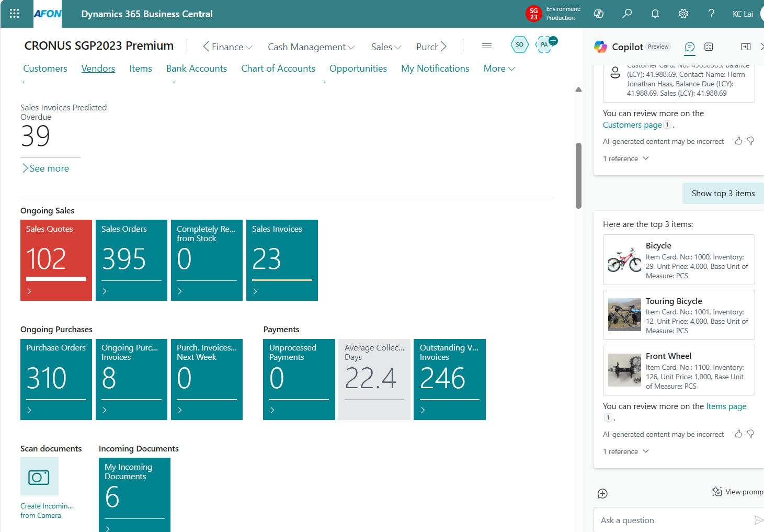764x532 pixels.
Task: Click the main page vertical scrollbar
Action: click(x=578, y=175)
